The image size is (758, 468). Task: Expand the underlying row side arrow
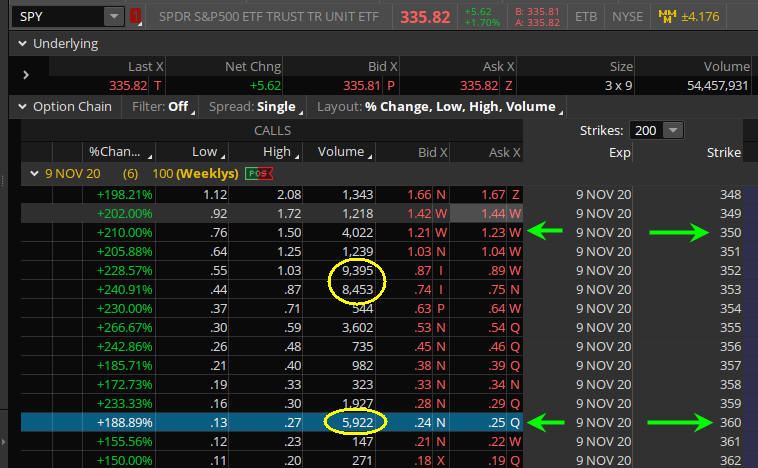click(x=26, y=75)
